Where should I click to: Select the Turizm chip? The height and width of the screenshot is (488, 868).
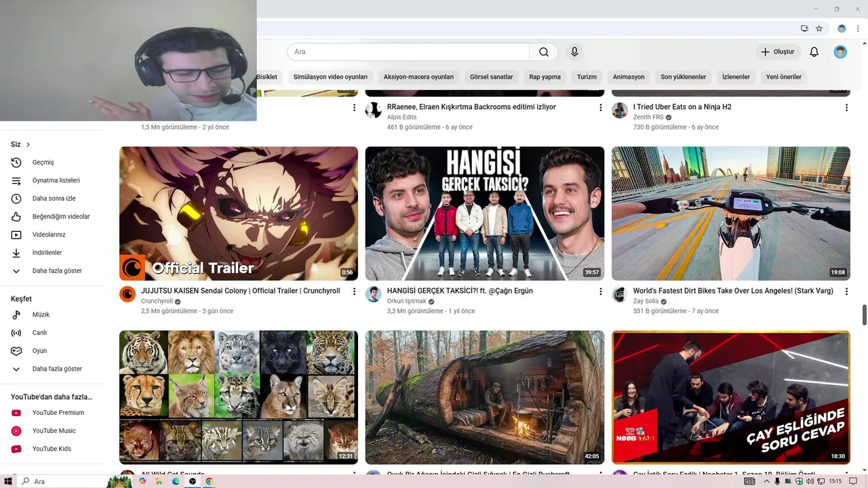click(587, 77)
